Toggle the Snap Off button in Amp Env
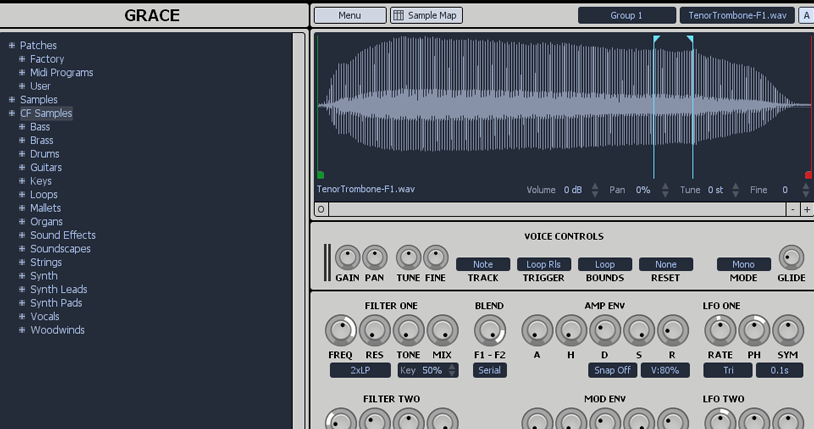814x429 pixels. (612, 370)
